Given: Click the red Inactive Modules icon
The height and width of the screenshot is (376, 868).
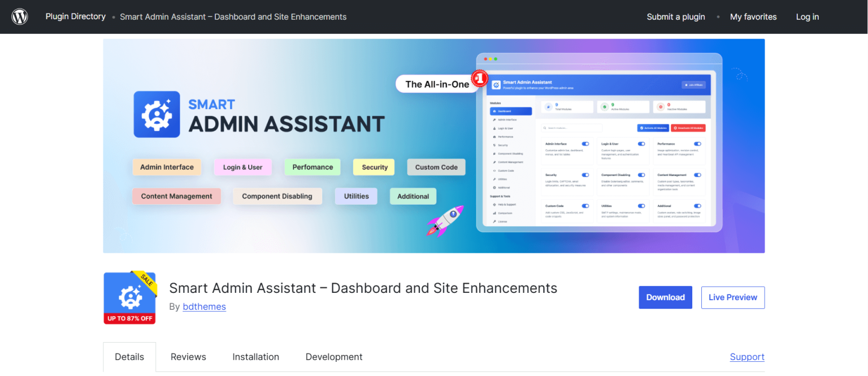Looking at the screenshot, I should point(661,106).
